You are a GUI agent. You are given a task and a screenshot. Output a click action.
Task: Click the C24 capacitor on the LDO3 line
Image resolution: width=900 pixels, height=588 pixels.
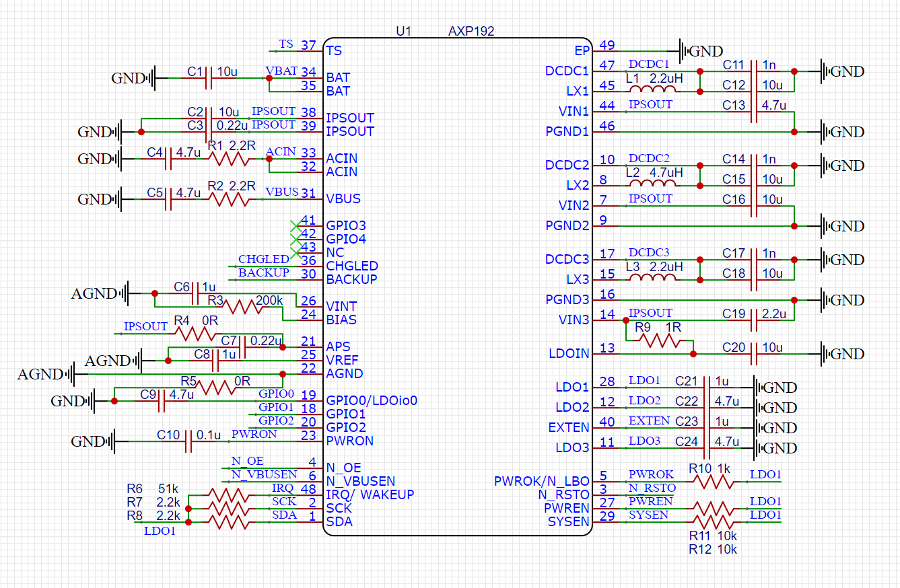pos(706,448)
